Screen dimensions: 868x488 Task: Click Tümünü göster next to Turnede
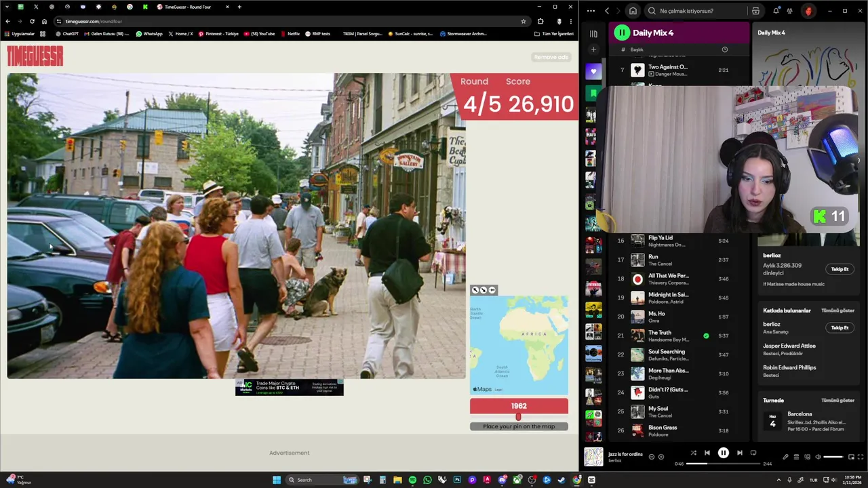(x=837, y=401)
